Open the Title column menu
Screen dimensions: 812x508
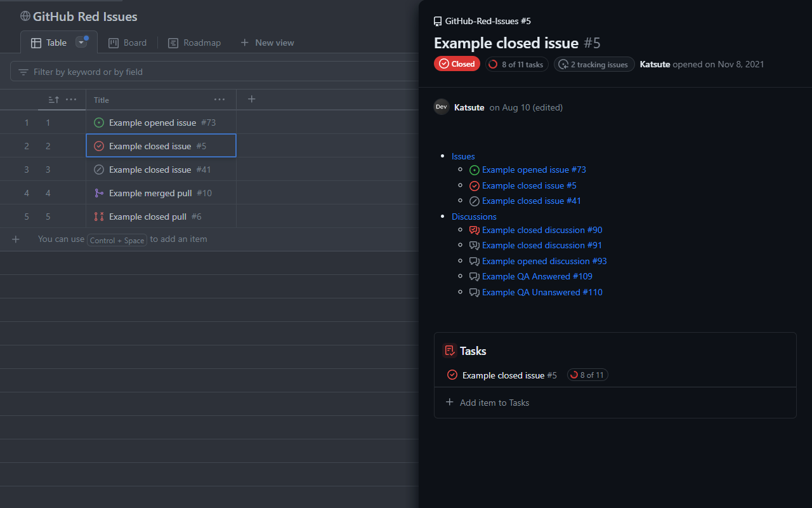point(219,100)
